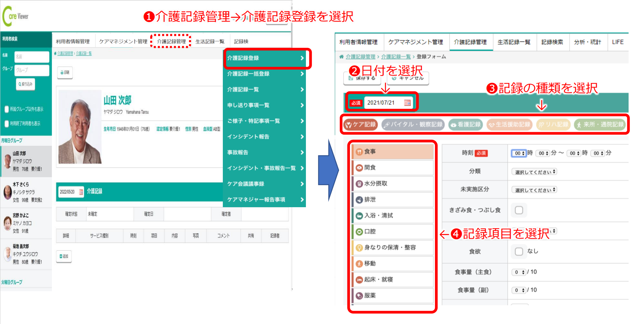
Task: Check the きざみ食・つぶし食 checkbox
Action: coord(519,210)
